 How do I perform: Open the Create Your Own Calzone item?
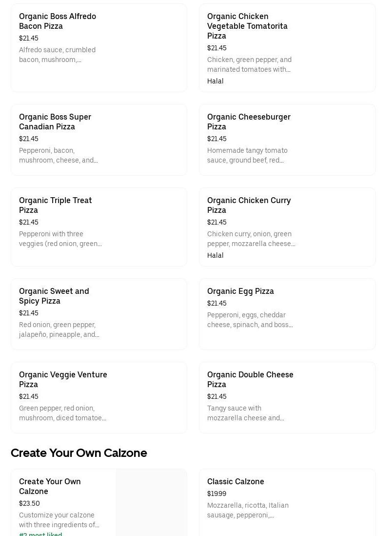tap(98, 502)
